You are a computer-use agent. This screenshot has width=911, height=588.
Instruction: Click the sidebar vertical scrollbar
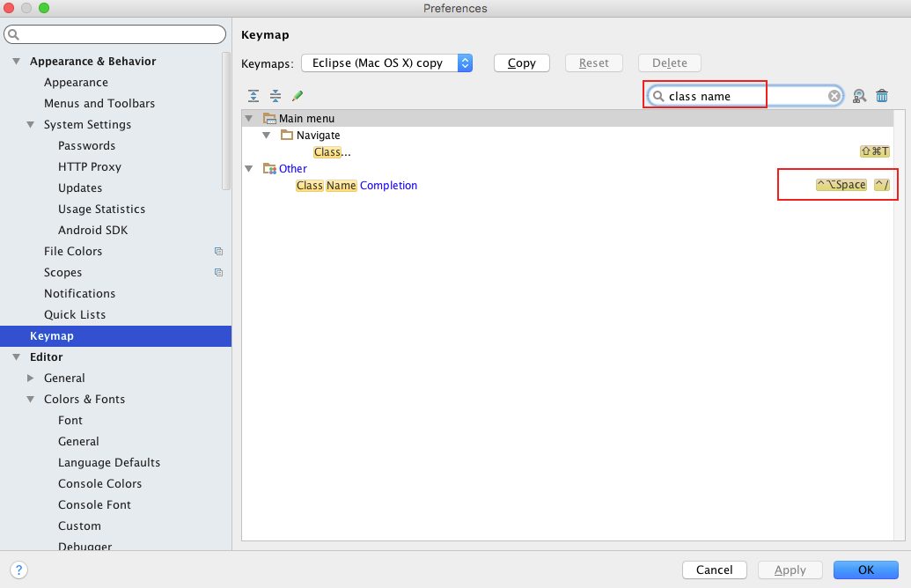[x=226, y=121]
